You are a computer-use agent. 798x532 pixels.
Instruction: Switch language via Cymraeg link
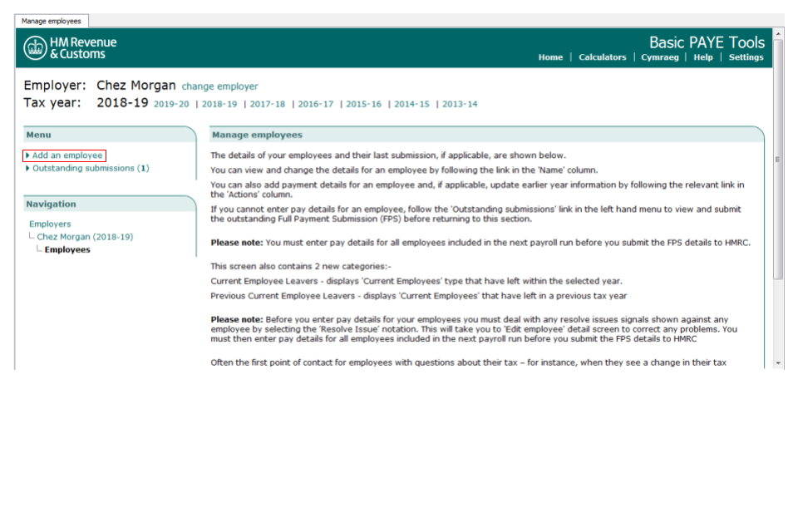[x=659, y=57]
